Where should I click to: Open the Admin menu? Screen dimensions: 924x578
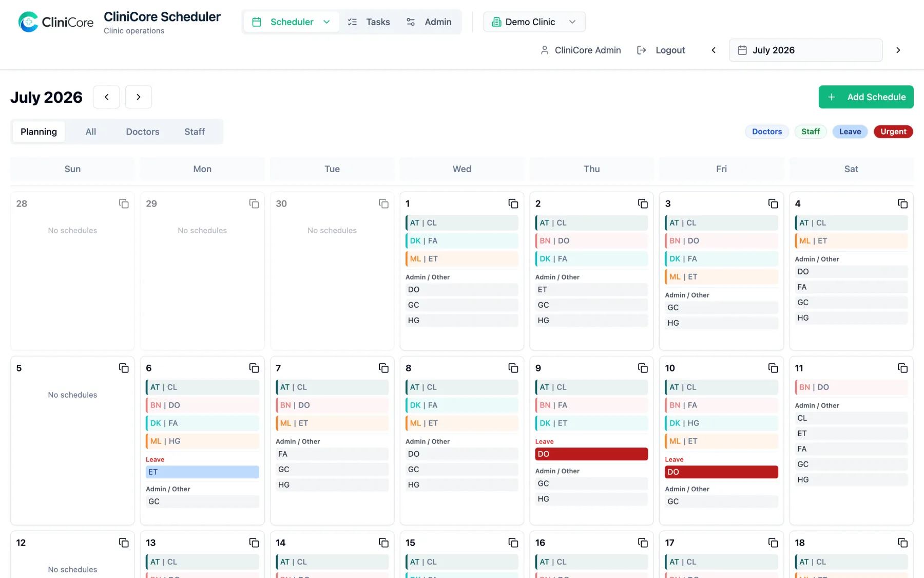pyautogui.click(x=429, y=22)
